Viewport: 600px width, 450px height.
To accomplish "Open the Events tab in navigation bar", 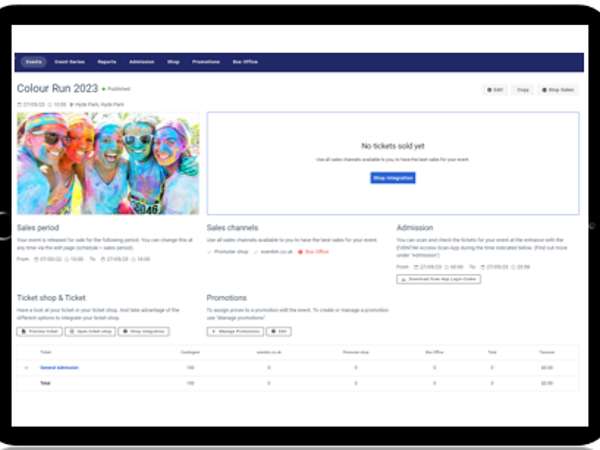I will [x=33, y=62].
